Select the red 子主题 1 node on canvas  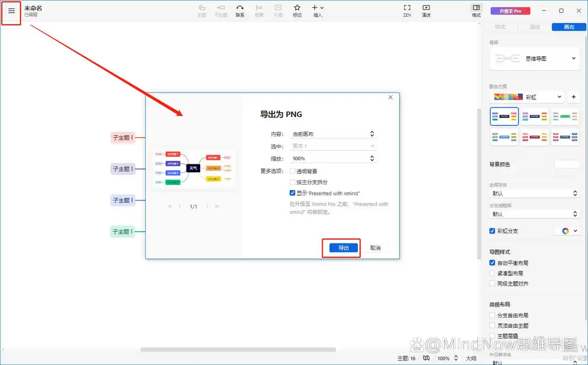coord(123,138)
